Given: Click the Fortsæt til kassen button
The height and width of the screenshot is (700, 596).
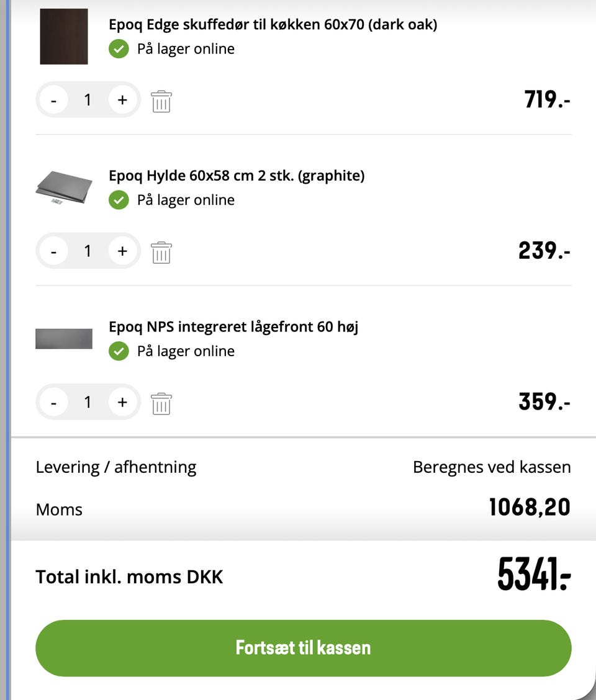Looking at the screenshot, I should pyautogui.click(x=303, y=648).
